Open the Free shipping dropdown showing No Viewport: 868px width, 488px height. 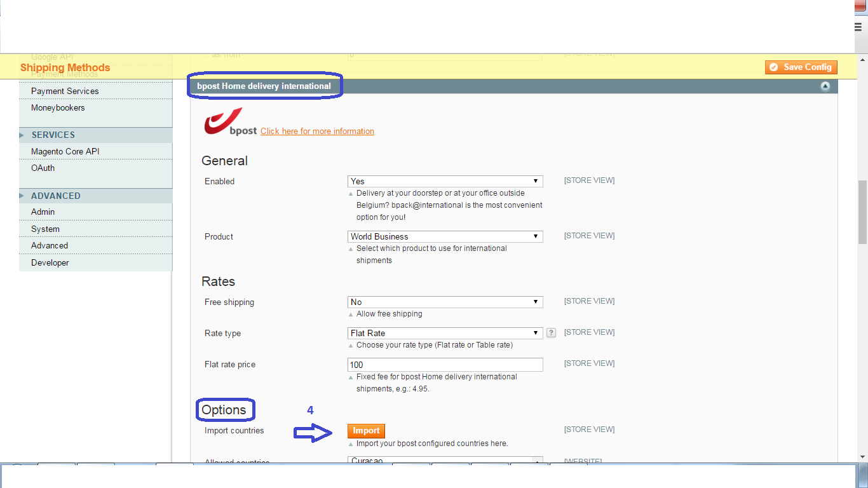(445, 302)
